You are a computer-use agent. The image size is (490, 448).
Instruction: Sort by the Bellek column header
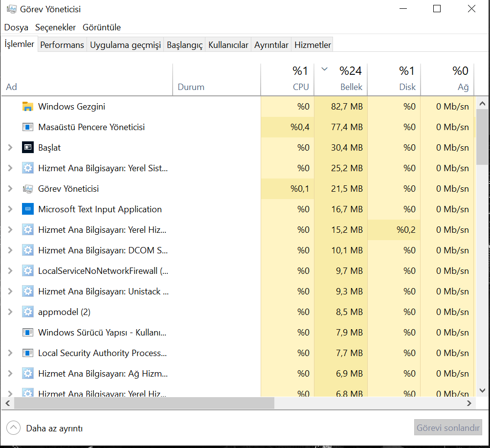341,80
